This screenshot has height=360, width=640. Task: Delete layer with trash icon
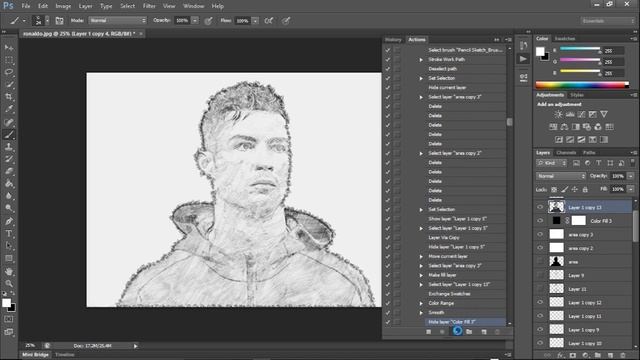[x=622, y=355]
